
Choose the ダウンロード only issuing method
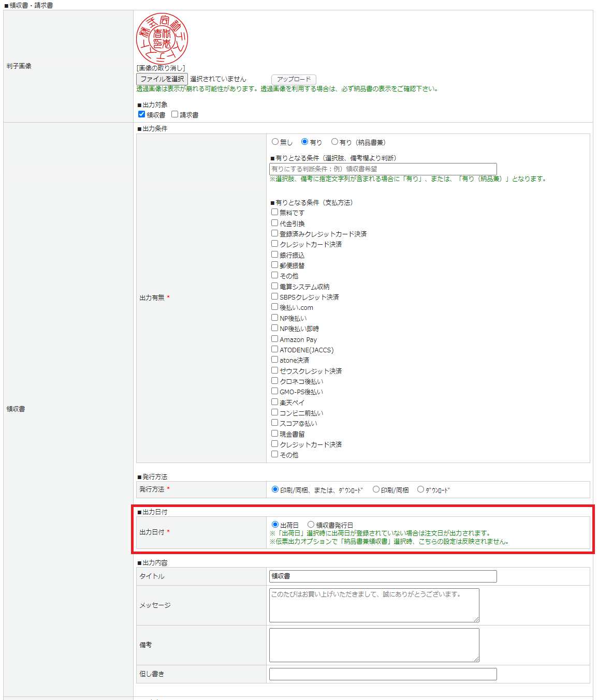coord(420,489)
